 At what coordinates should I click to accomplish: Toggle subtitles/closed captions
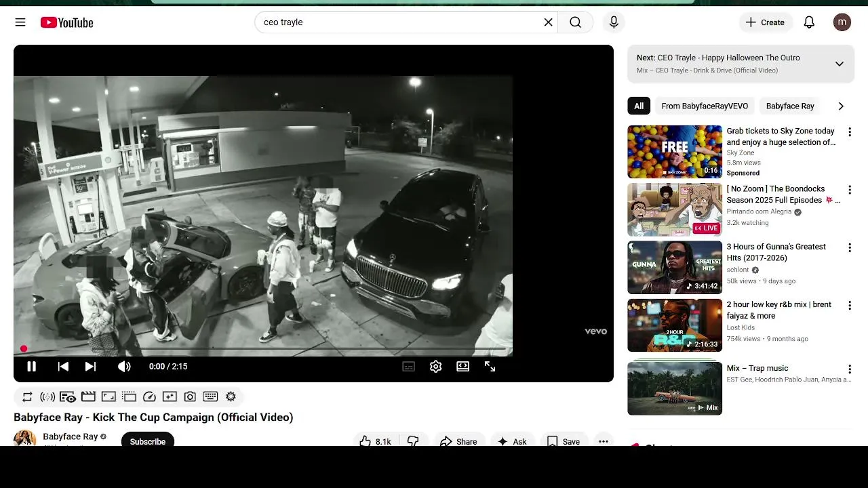click(408, 366)
